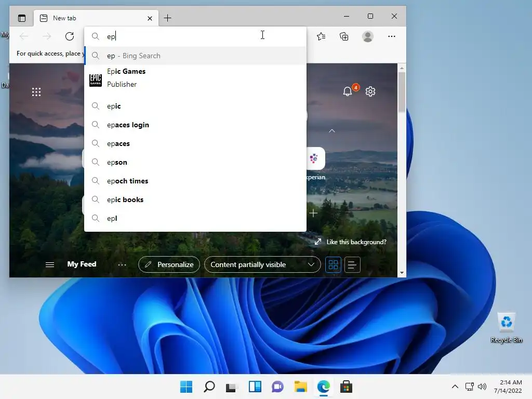Launch File Explorer from taskbar
This screenshot has width=532, height=399.
[x=301, y=387]
